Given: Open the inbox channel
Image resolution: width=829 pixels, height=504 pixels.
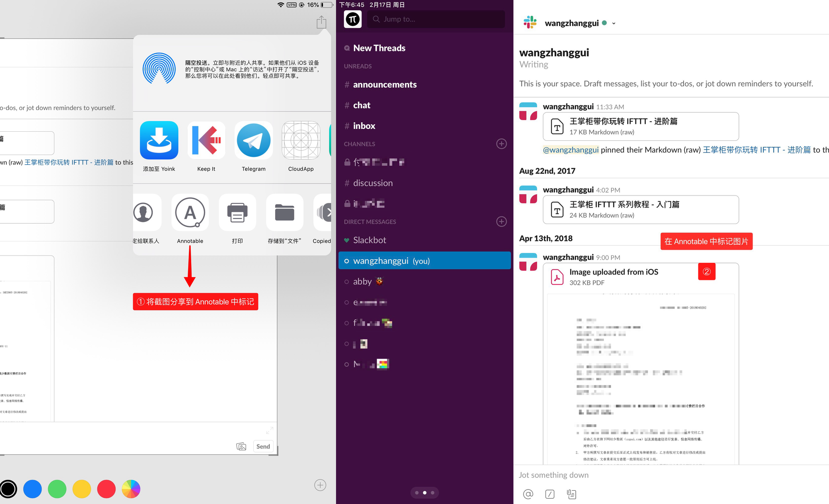Looking at the screenshot, I should pos(364,126).
